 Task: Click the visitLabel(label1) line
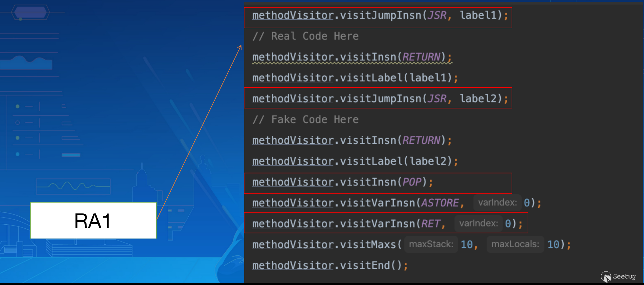355,78
